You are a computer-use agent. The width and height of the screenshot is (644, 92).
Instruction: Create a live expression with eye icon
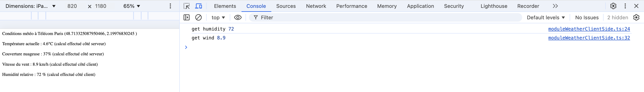click(238, 17)
